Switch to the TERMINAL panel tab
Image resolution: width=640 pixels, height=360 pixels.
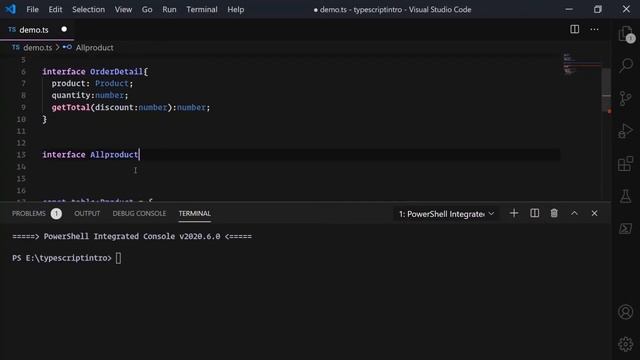click(194, 213)
